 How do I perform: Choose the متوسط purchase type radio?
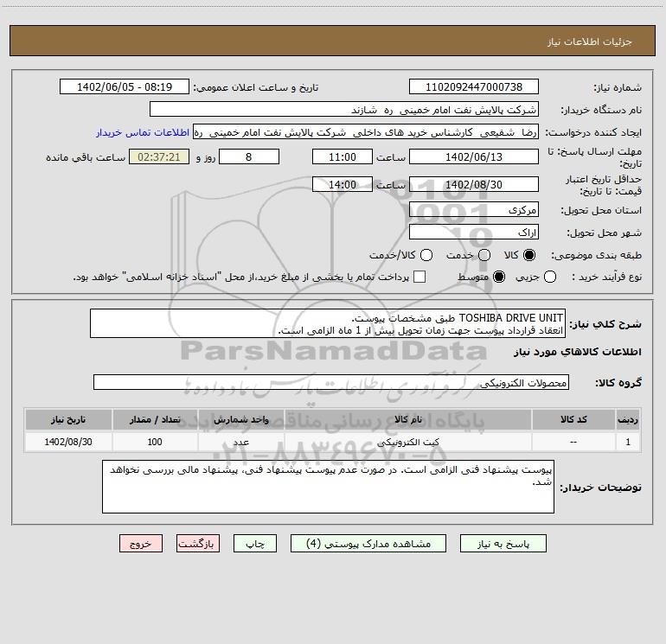click(x=499, y=277)
